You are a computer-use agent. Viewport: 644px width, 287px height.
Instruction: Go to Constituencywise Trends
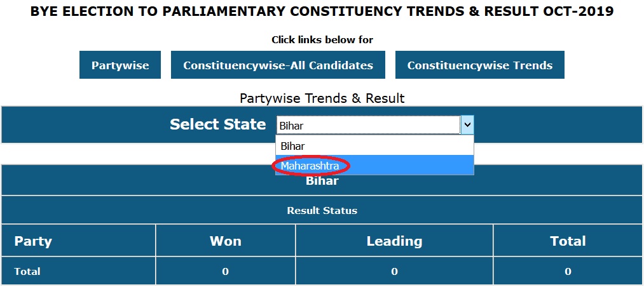click(x=479, y=65)
